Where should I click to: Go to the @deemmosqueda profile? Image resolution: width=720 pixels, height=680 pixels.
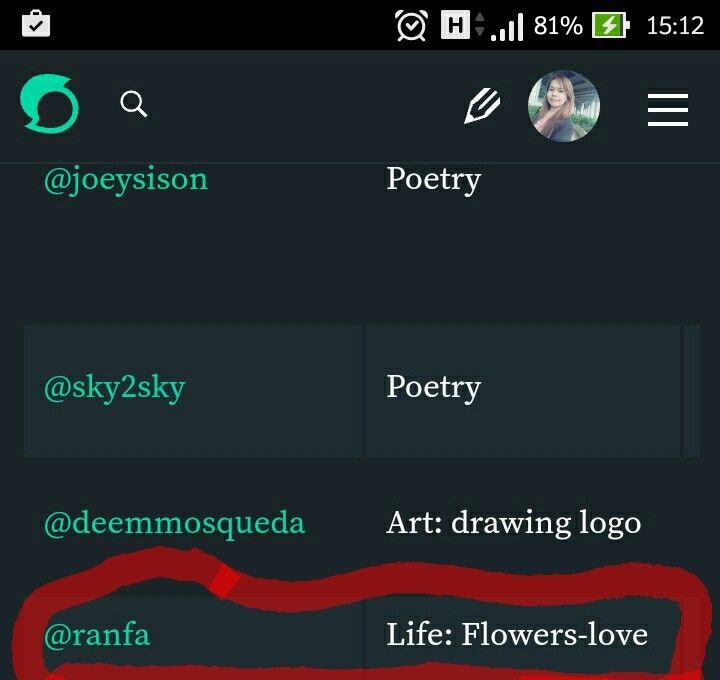click(x=174, y=523)
